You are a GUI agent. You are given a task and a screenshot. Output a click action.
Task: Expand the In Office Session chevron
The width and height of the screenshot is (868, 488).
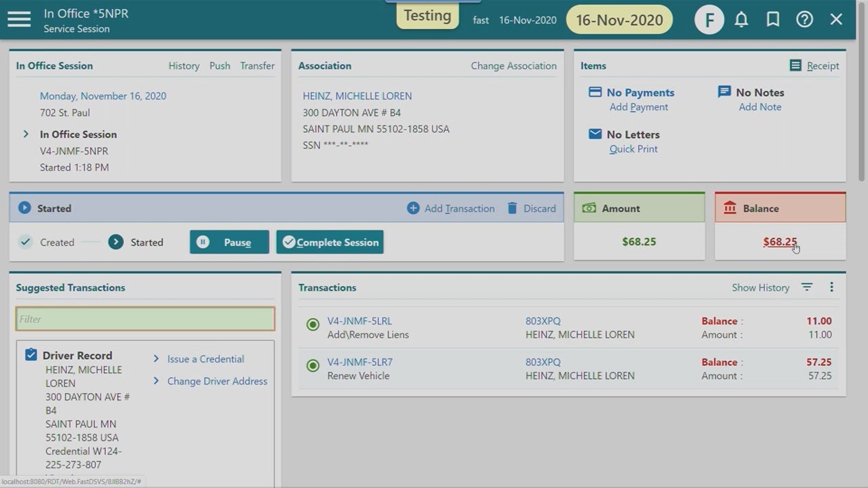26,134
